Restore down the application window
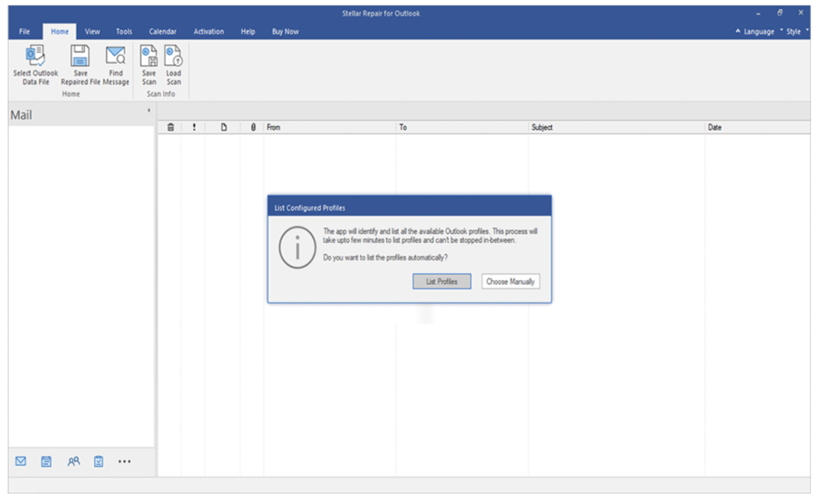The width and height of the screenshot is (823, 504). point(780,13)
